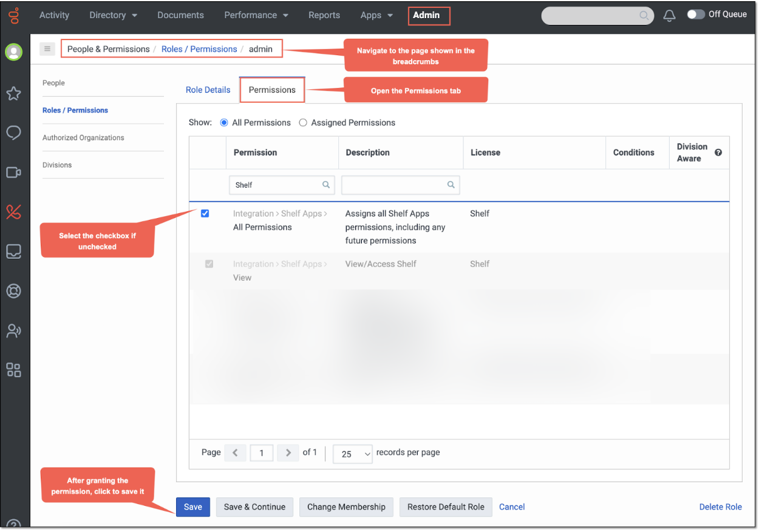Click the Delete Role link
The width and height of the screenshot is (759, 532).
point(721,507)
